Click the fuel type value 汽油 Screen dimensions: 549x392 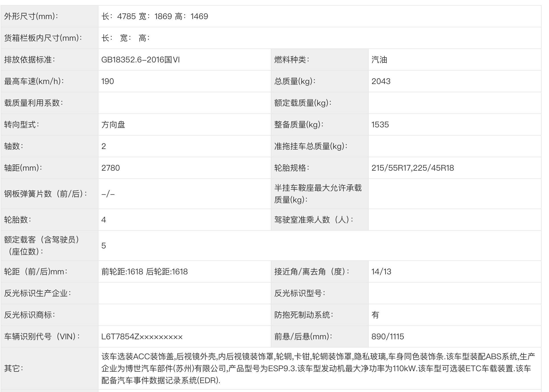click(x=379, y=60)
